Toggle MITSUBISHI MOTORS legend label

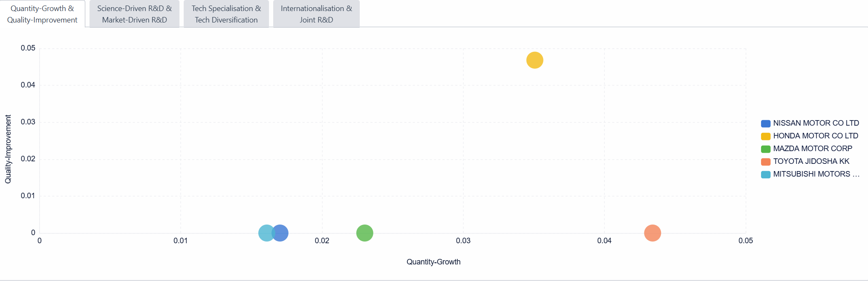tap(816, 174)
